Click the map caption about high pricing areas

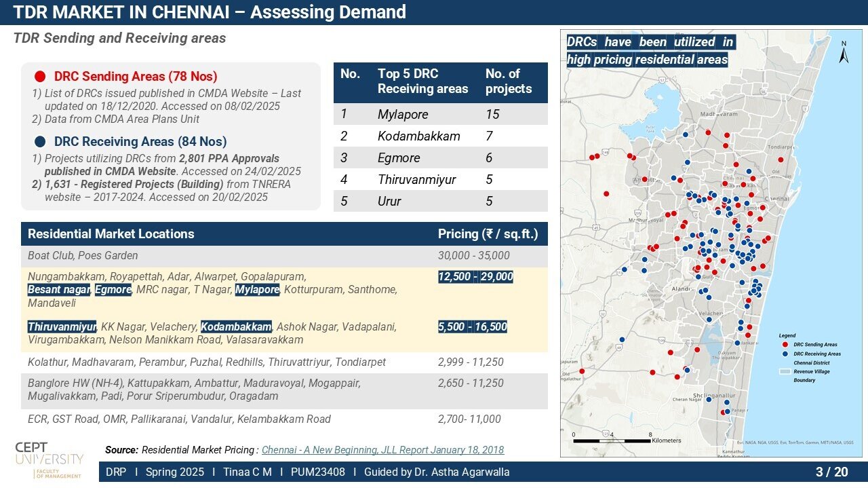(x=650, y=51)
